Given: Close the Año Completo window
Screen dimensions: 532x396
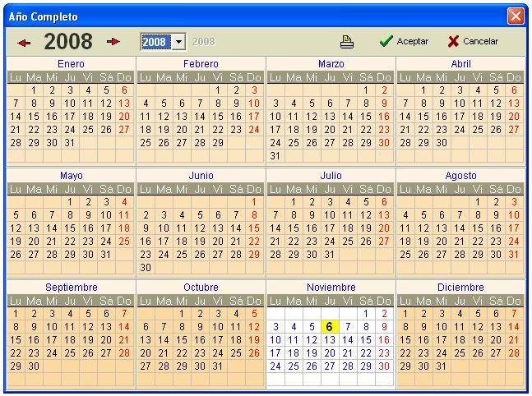Looking at the screenshot, I should (x=516, y=16).
